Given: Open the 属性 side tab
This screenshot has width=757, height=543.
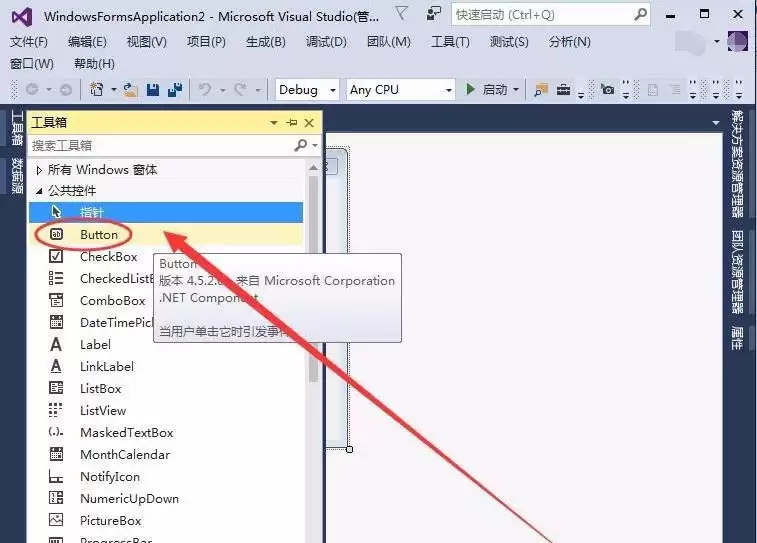Looking at the screenshot, I should [x=737, y=338].
